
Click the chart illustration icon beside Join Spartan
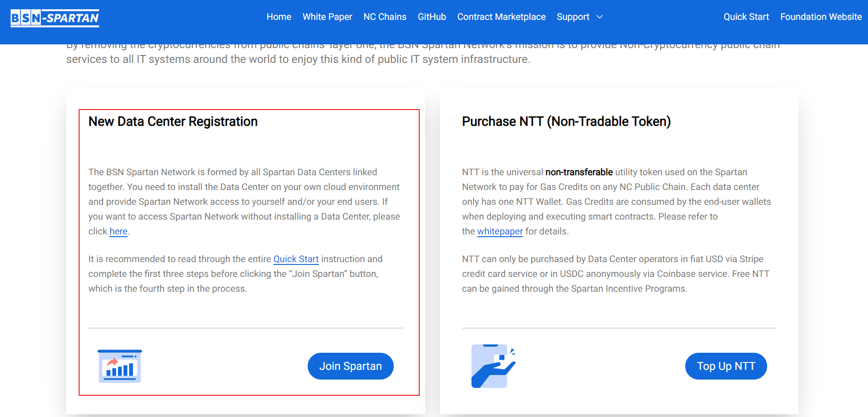pos(120,366)
